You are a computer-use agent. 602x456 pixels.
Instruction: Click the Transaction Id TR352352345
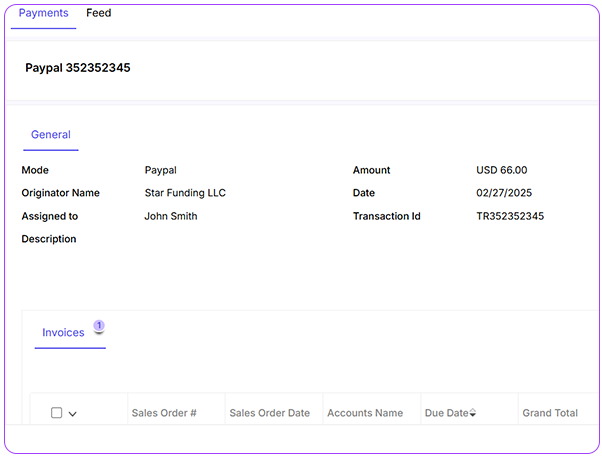pyautogui.click(x=510, y=216)
